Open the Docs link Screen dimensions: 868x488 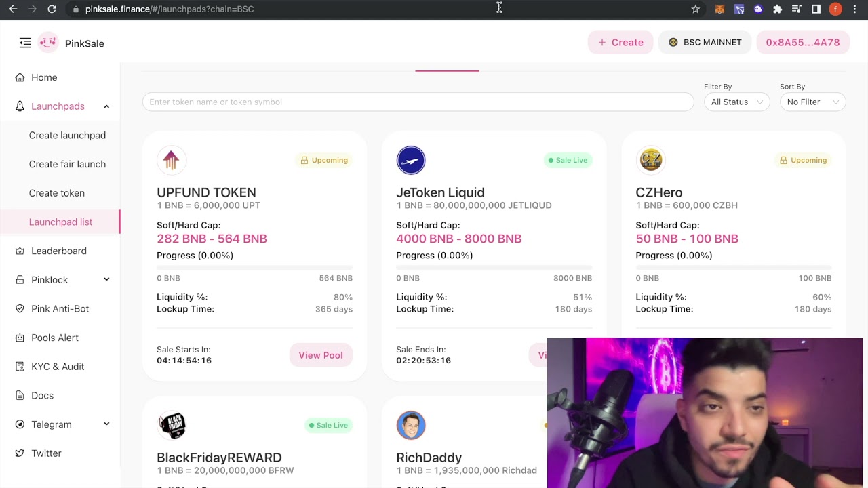coord(42,395)
